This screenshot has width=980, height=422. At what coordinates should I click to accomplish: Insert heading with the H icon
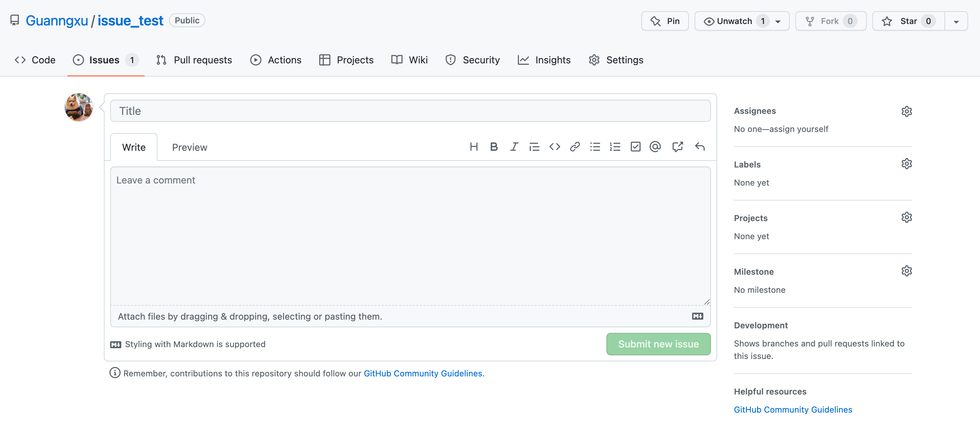click(x=474, y=147)
